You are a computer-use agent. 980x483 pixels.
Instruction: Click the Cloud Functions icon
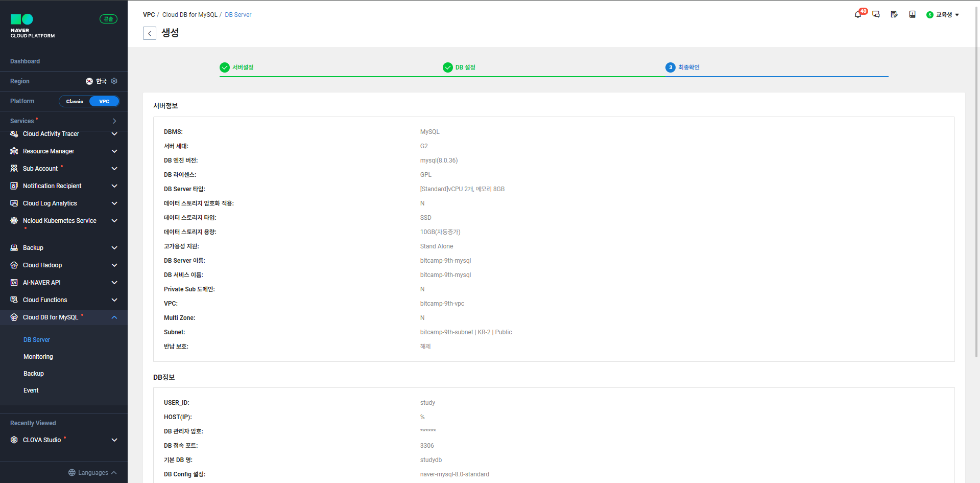14,300
